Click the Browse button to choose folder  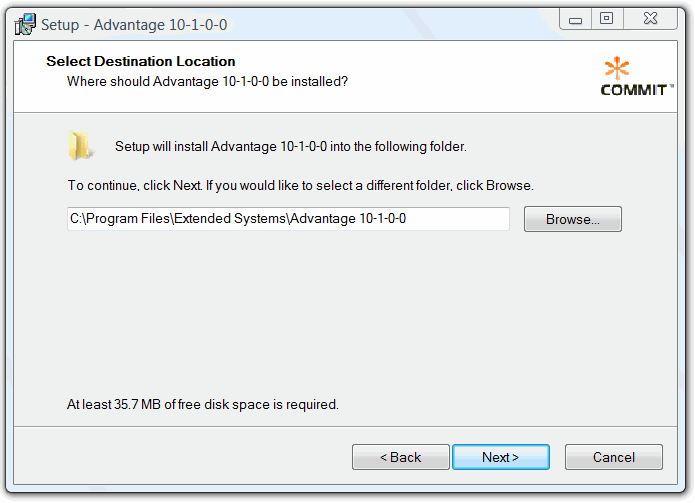[572, 219]
